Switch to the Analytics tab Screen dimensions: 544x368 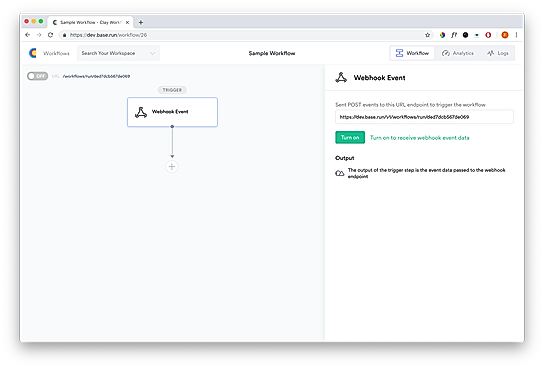[457, 53]
